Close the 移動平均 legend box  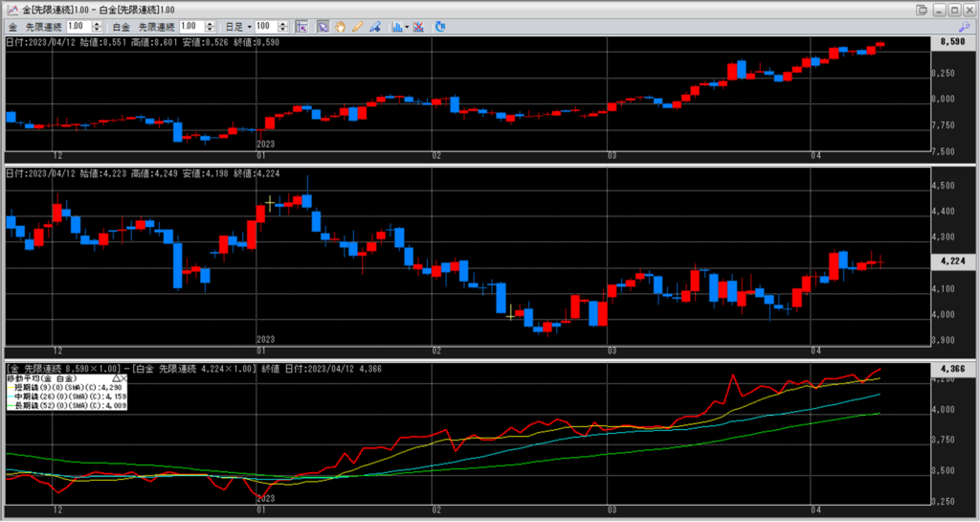(x=124, y=378)
